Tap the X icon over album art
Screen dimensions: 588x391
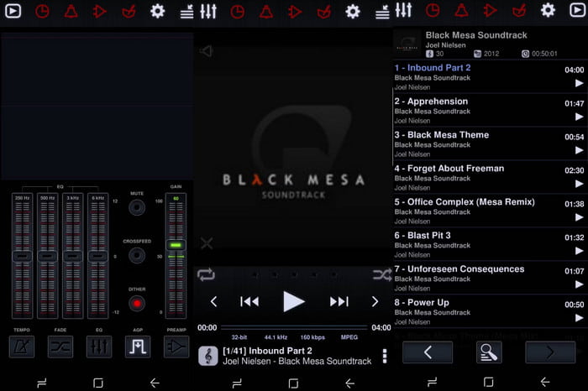(207, 243)
